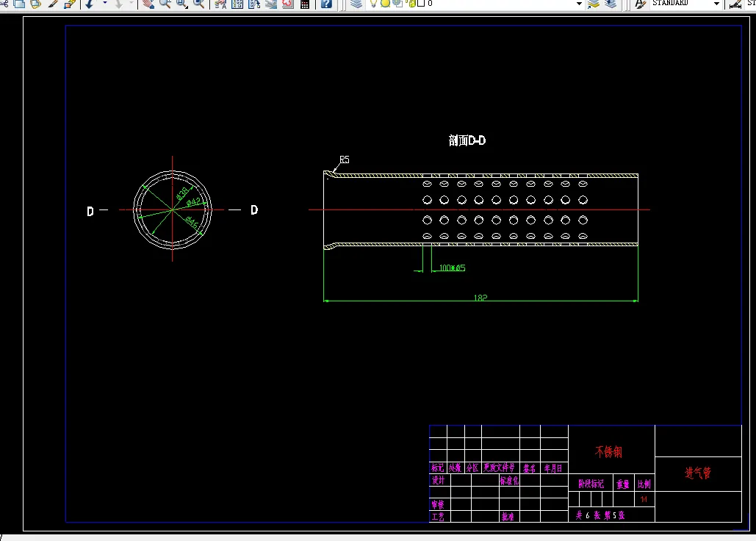Select the 100*ø5 hole dimension text
This screenshot has height=541, width=756.
click(x=453, y=268)
